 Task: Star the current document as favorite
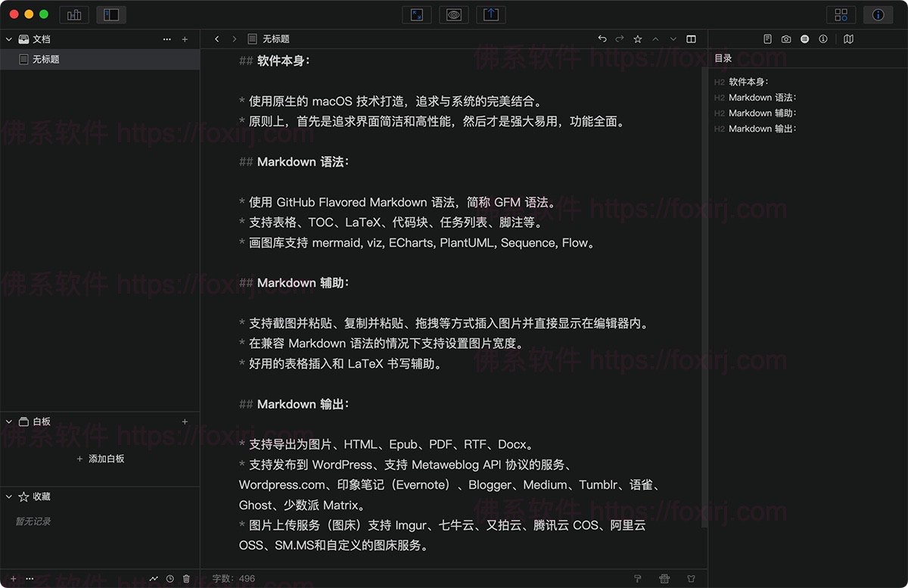click(x=638, y=39)
